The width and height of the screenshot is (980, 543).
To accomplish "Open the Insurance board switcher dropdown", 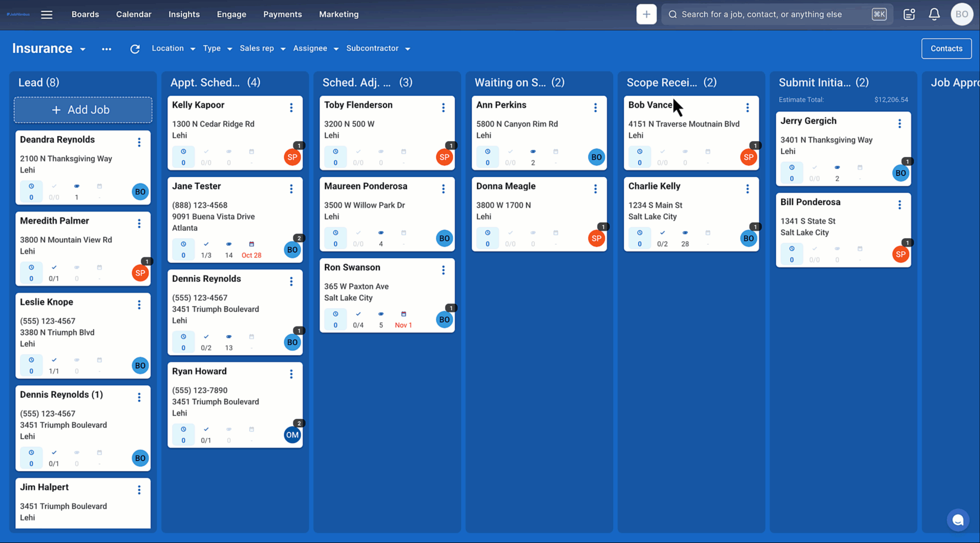I will pos(83,49).
